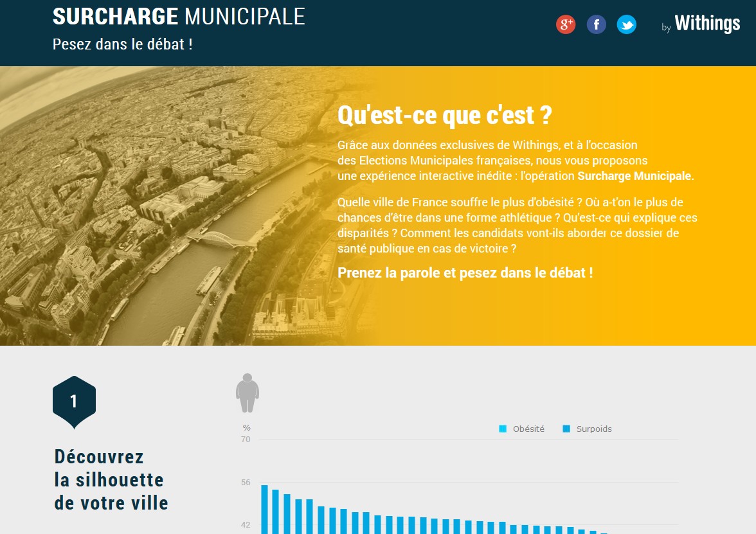
Task: Click the bold 'Surcharge Municipale.' text in paragraph
Action: [636, 176]
